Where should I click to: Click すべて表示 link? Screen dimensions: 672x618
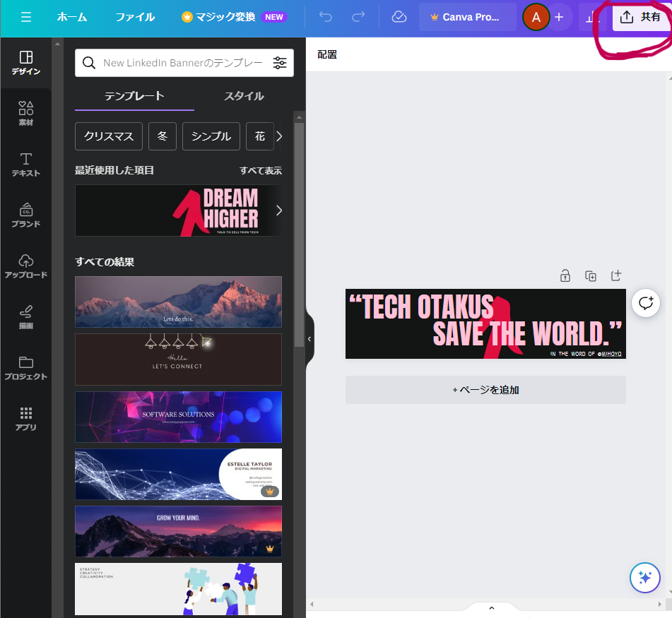pyautogui.click(x=261, y=170)
